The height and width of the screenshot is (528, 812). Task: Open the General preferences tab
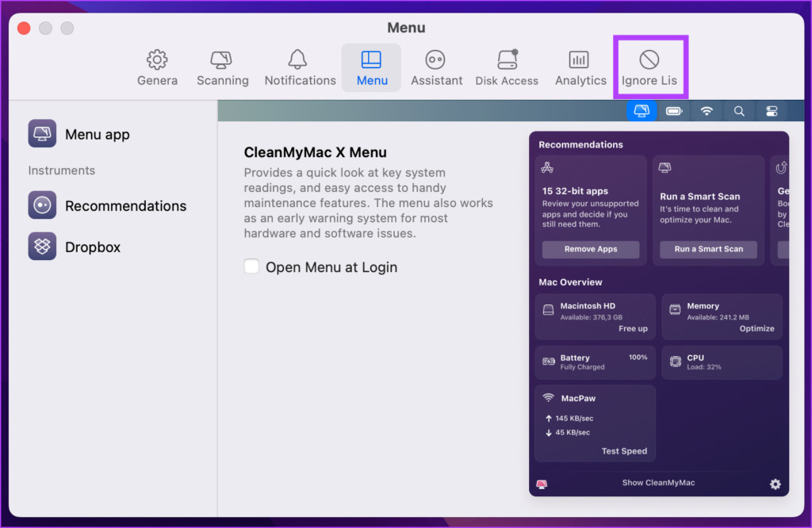tap(157, 68)
